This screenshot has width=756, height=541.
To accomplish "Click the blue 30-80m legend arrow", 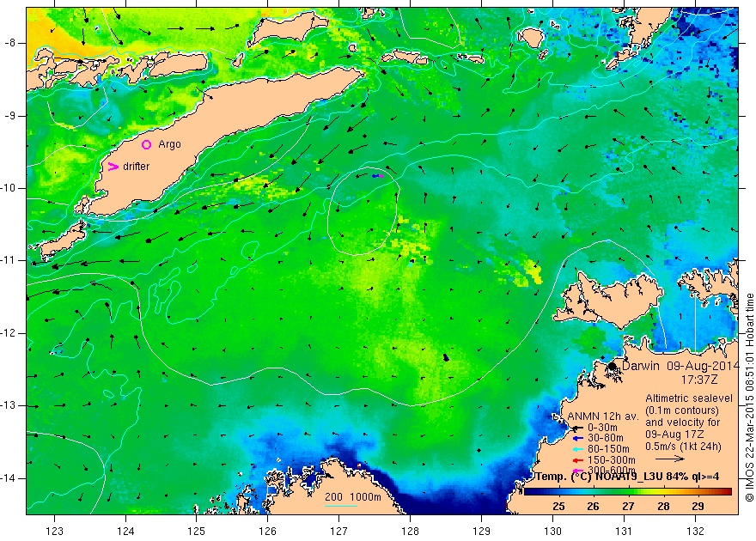I will 577,439.
